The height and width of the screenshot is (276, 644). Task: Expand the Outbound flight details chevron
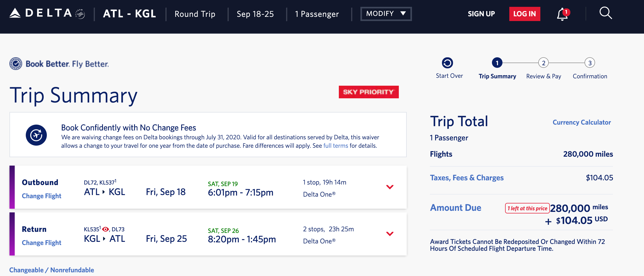tap(390, 187)
